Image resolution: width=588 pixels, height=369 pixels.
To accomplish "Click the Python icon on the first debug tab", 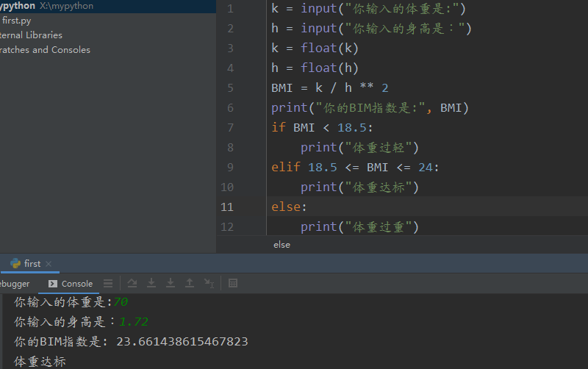I will 15,264.
